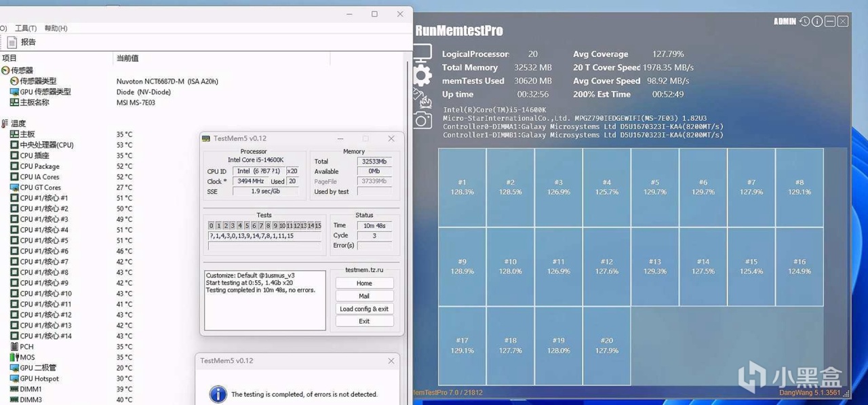Image resolution: width=868 pixels, height=405 pixels.
Task: Select the 中央处理器(CPU) temperature row icon
Action: point(14,145)
